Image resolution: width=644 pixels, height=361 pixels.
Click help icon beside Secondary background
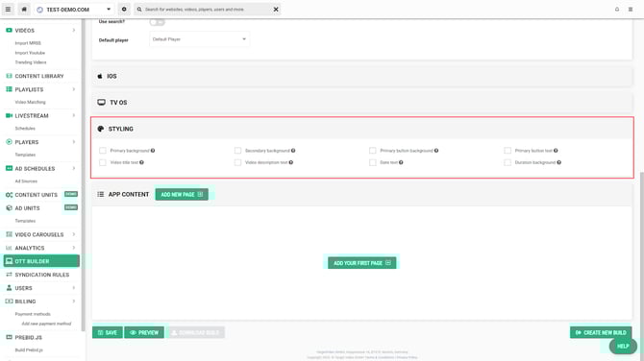[x=293, y=151]
